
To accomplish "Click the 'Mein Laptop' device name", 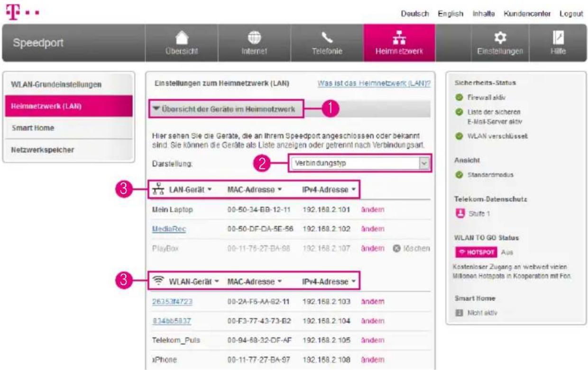I will coord(173,209).
